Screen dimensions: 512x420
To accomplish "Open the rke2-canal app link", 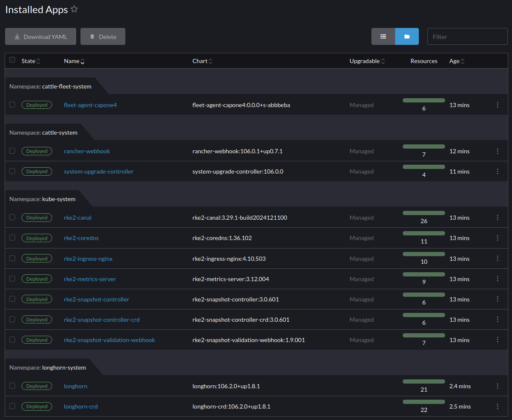I will (x=77, y=218).
